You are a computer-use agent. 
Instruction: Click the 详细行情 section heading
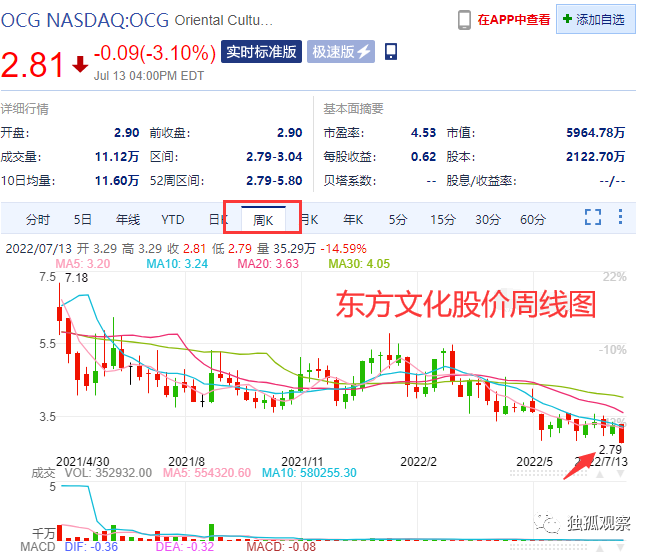24,109
